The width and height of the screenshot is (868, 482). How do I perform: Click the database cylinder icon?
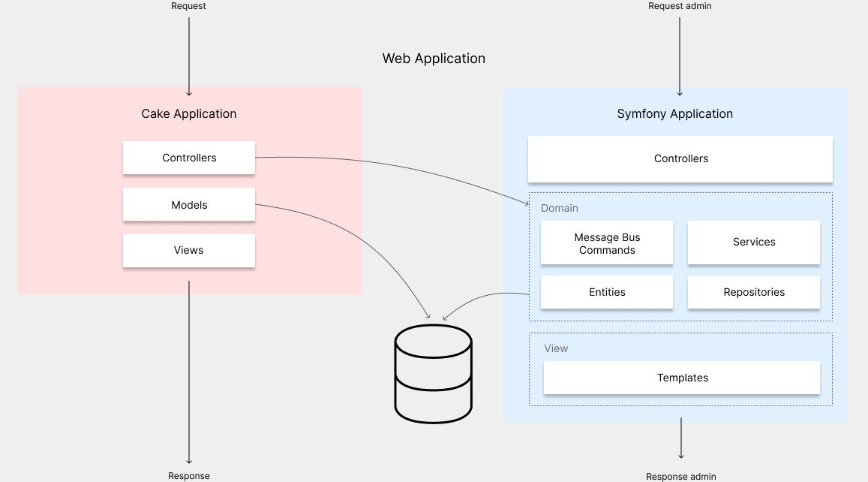pos(434,374)
